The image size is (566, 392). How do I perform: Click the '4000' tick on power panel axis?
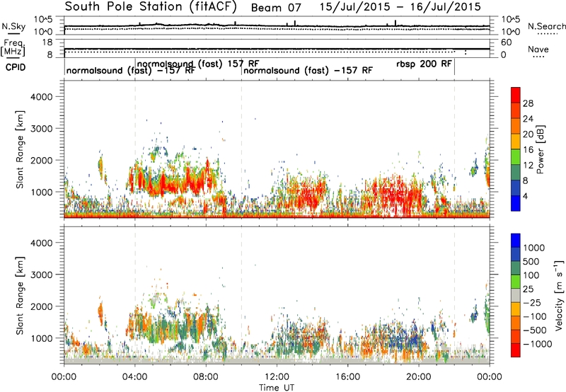tap(41, 97)
